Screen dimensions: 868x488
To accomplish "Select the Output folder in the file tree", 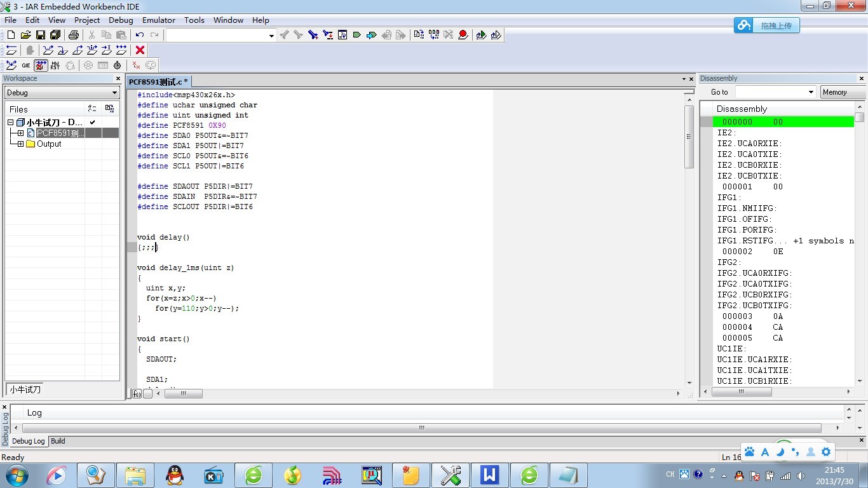I will 49,144.
